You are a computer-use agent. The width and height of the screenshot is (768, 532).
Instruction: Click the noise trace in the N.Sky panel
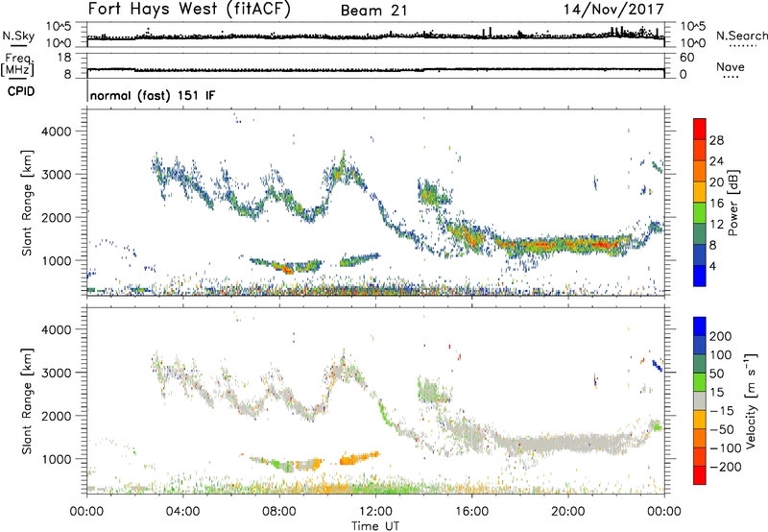coord(375,36)
